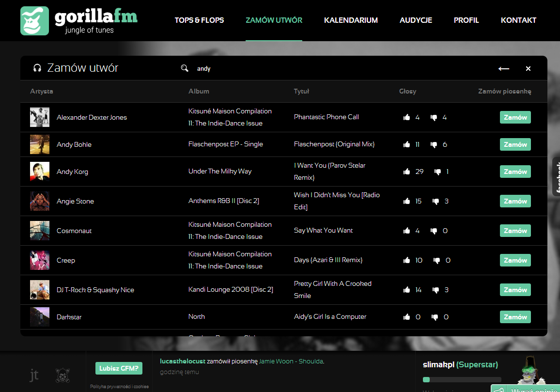
Task: Click the Creep album thumbnail
Action: point(40,260)
